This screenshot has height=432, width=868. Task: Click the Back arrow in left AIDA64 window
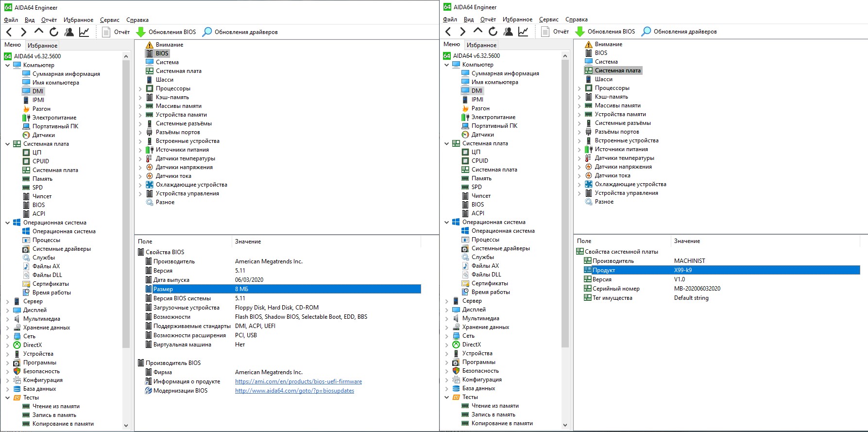point(9,32)
